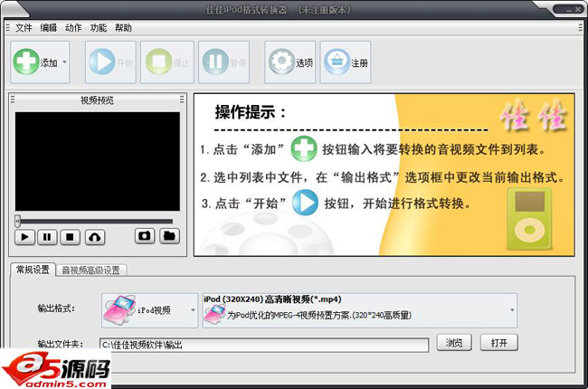Screen dimensions: 588x389
Task: Click the Pause (暂停) toolbar button
Action: coord(223,62)
